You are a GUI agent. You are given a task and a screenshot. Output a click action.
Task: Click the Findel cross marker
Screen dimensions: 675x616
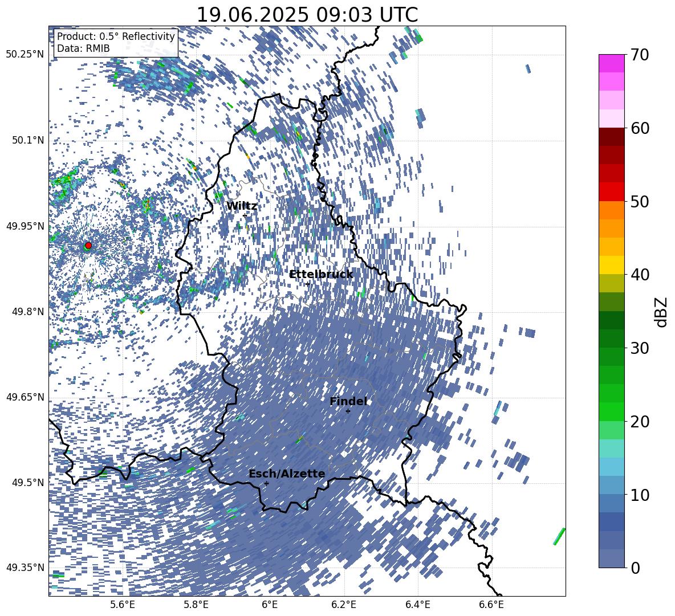348,411
